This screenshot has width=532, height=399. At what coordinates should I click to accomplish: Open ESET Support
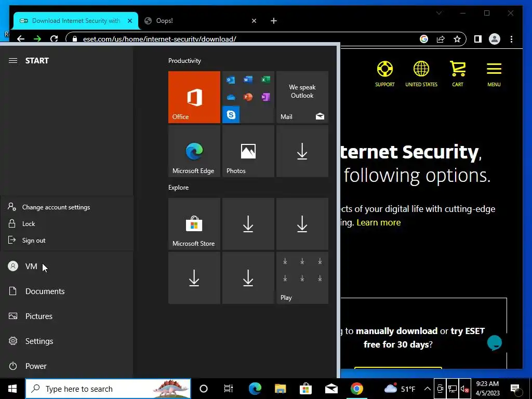pos(385,74)
